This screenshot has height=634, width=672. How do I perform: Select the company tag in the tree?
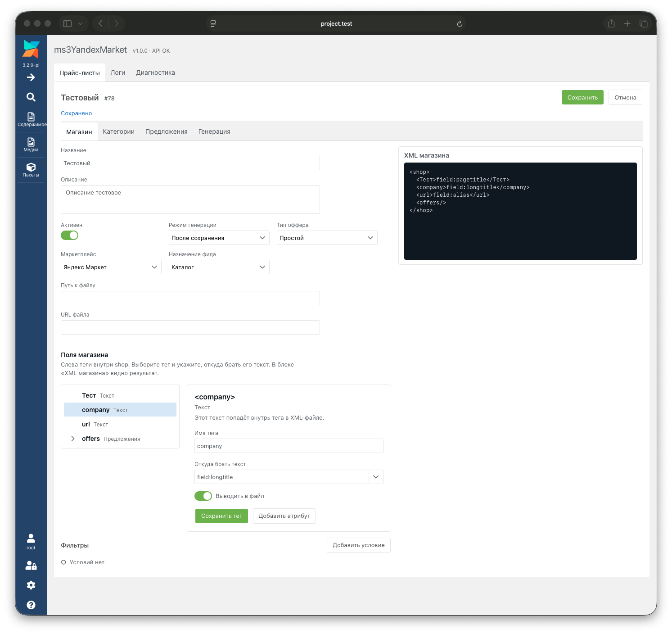click(120, 410)
